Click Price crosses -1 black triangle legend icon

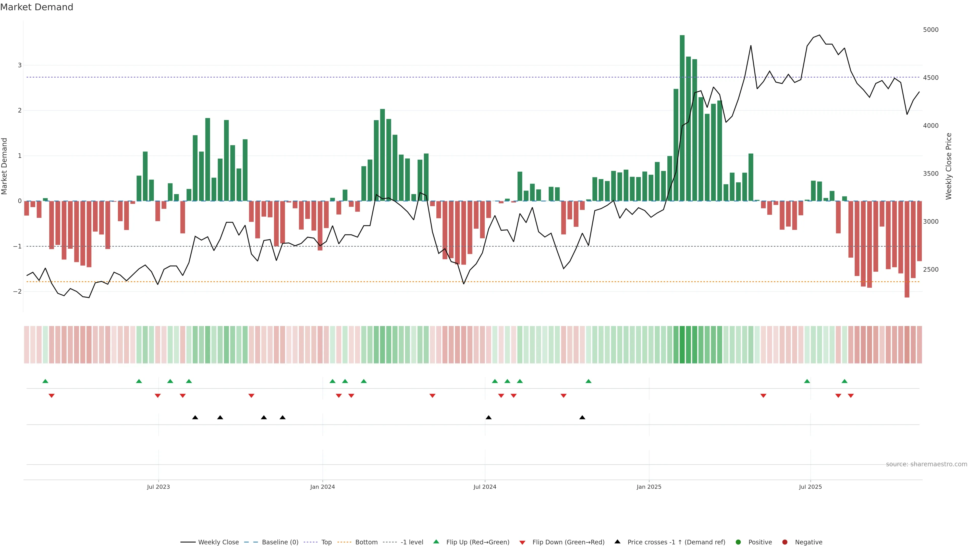[x=617, y=542]
